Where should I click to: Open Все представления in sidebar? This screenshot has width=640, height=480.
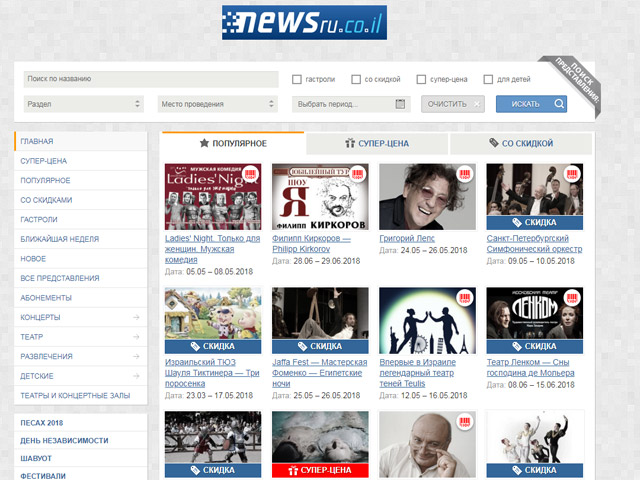click(80, 278)
